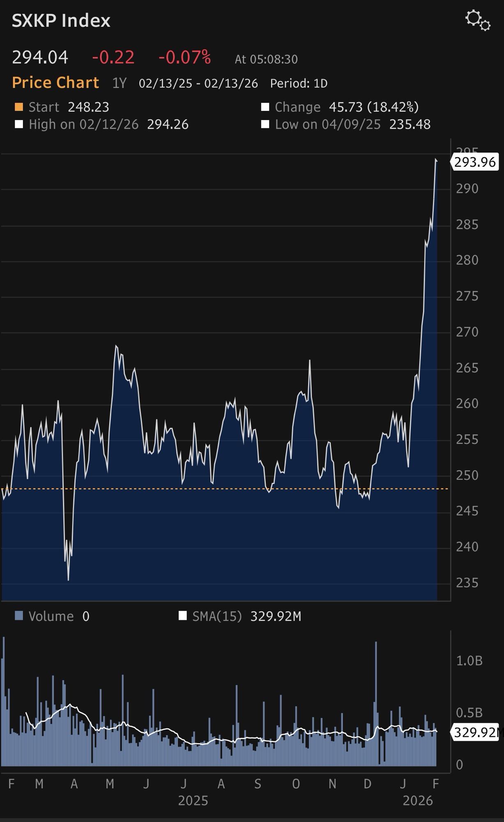Click the dashed orange start price line
The width and height of the screenshot is (504, 822).
[x=246, y=489]
